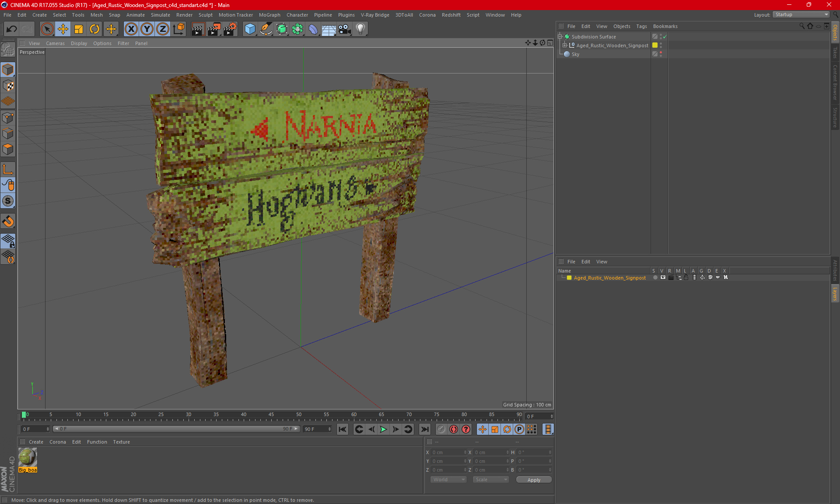The width and height of the screenshot is (840, 504).
Task: Toggle X axis lock
Action: point(131,29)
